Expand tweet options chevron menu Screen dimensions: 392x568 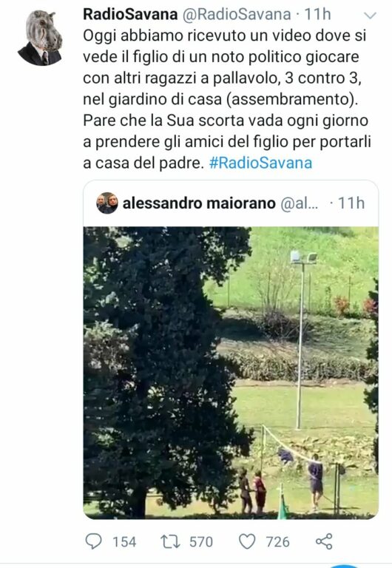click(x=370, y=16)
